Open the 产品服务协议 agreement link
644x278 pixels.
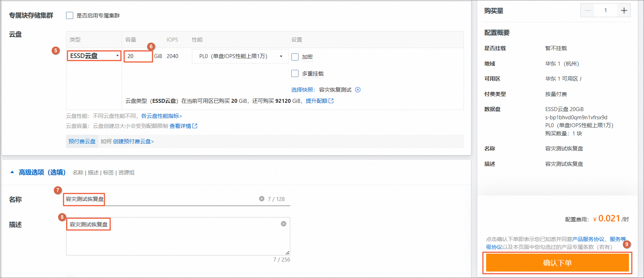point(588,239)
